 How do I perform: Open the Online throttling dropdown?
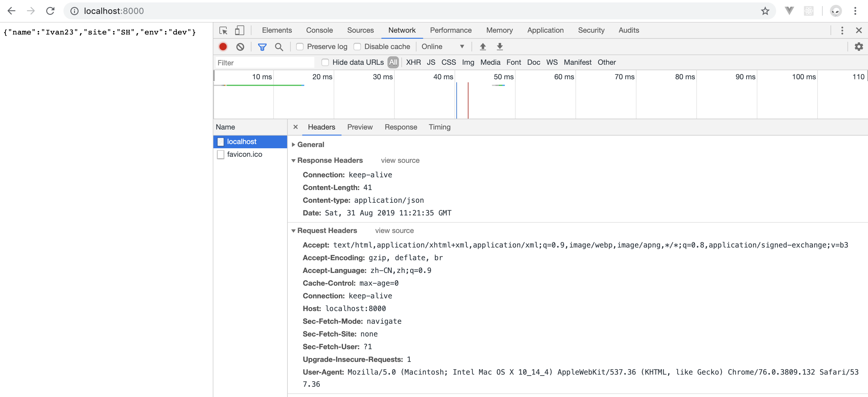click(x=442, y=47)
